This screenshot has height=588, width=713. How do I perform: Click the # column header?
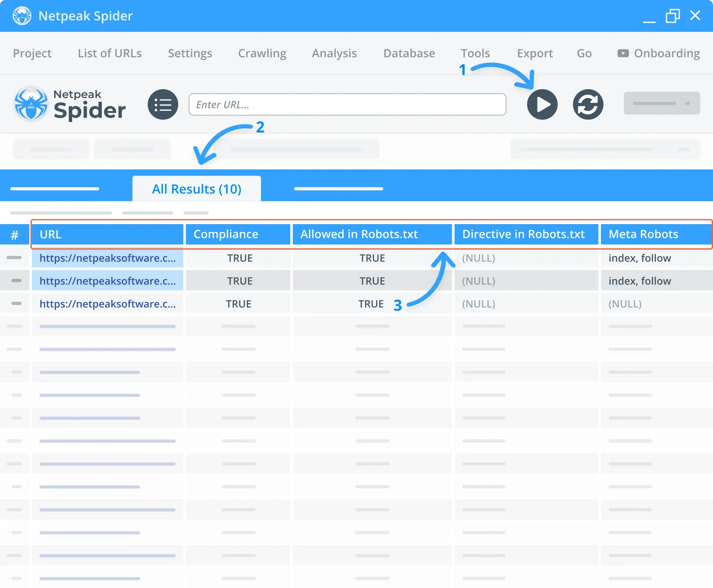point(15,235)
